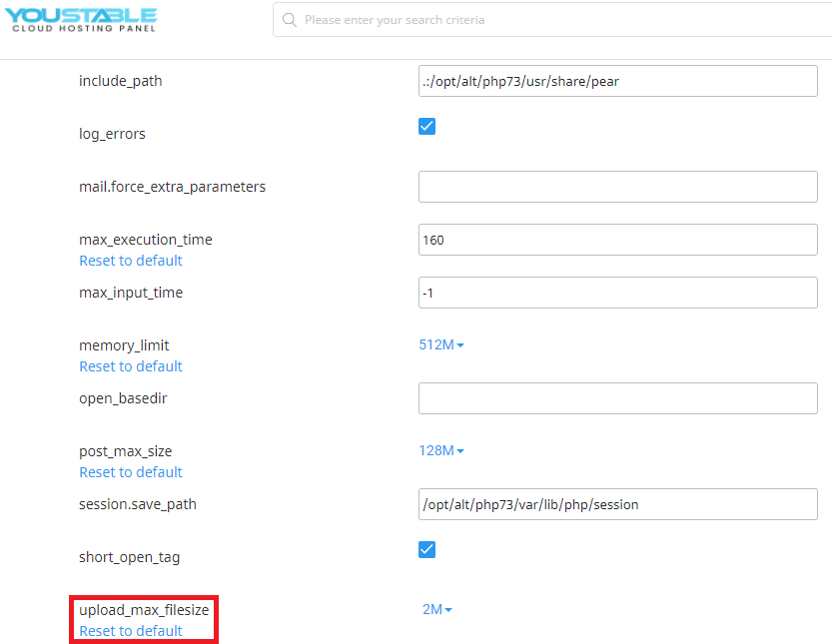Click the session.save_path input field

(617, 504)
